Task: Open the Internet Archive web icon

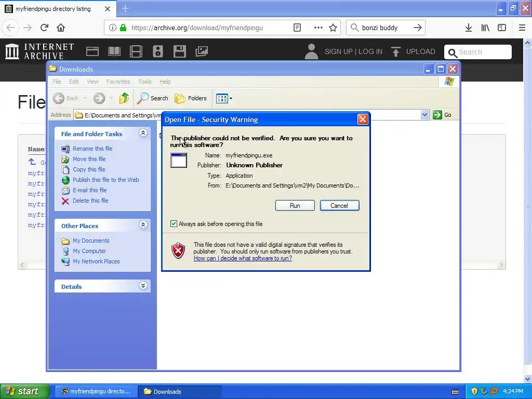Action: (92, 51)
